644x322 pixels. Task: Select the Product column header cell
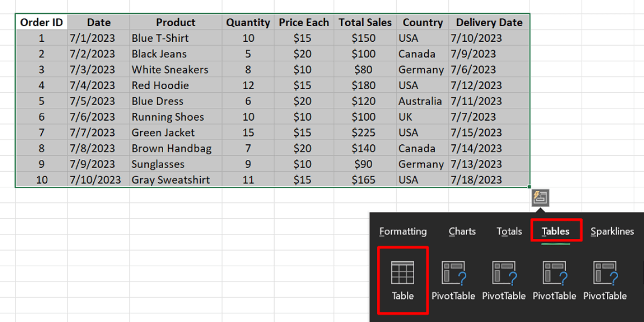click(x=175, y=22)
